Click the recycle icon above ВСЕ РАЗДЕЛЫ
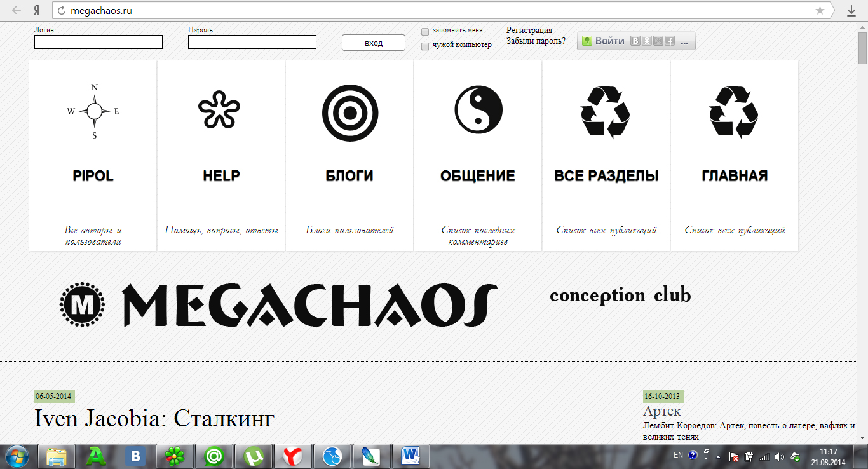This screenshot has width=868, height=469. (x=605, y=112)
